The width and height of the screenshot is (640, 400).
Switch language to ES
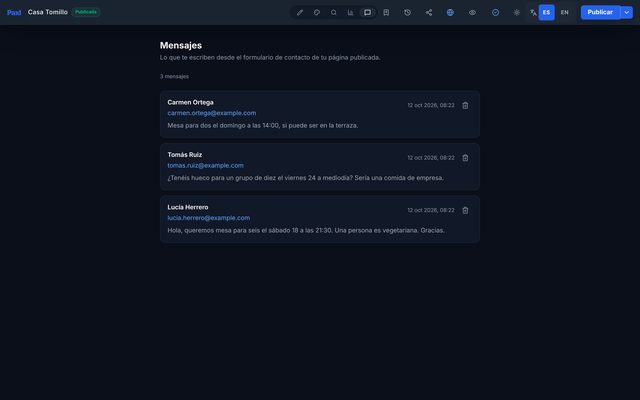click(546, 12)
